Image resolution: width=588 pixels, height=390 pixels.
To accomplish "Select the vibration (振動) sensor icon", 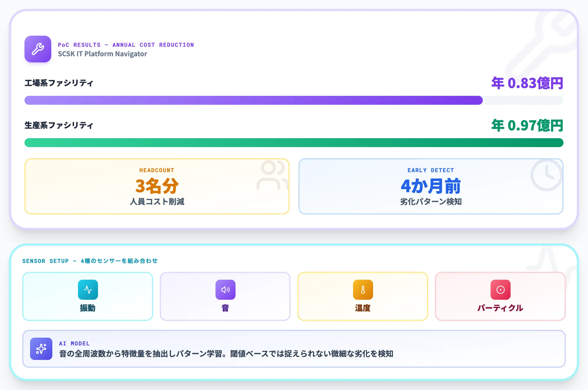I will pos(87,290).
